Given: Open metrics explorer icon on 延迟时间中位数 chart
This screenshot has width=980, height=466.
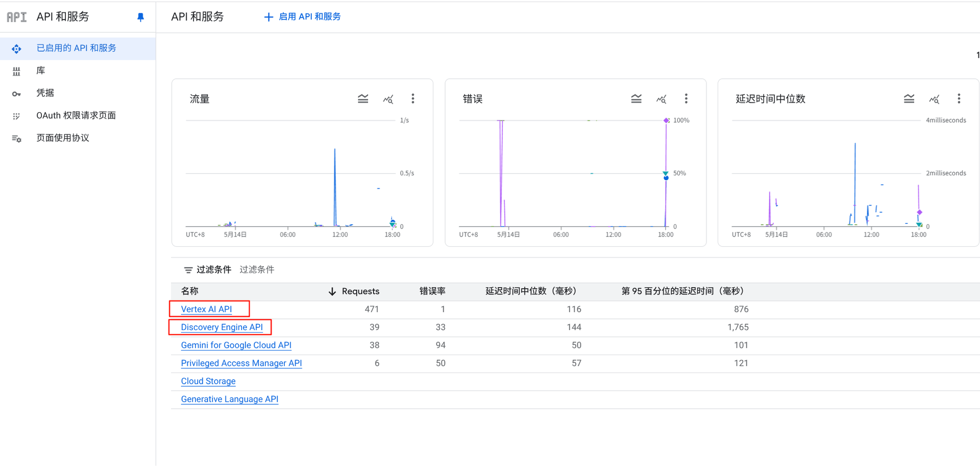Looking at the screenshot, I should coord(935,99).
